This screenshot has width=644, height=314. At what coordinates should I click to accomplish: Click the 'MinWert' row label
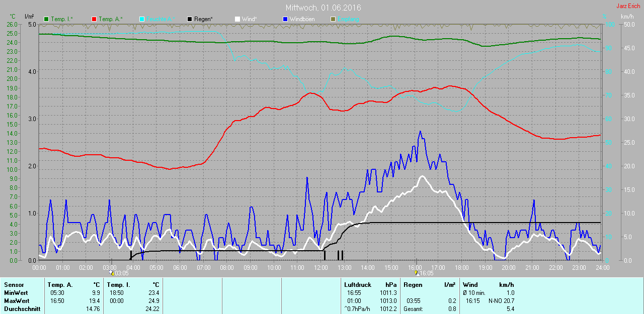pos(16,293)
